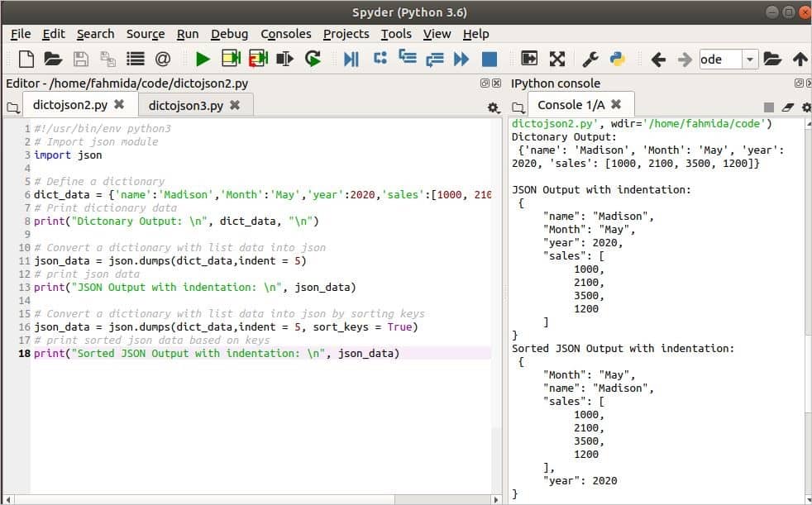Select the PYTHONPATH manager icon
Image resolution: width=812 pixels, height=505 pixels.
point(617,59)
